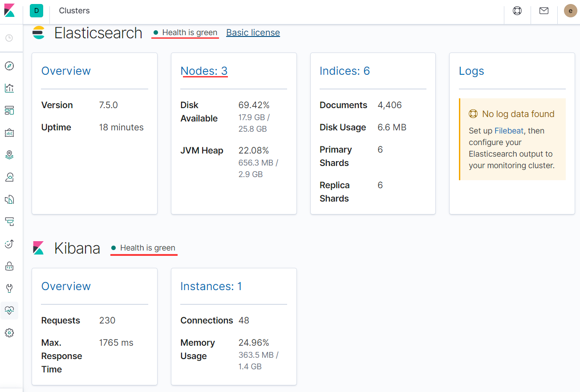The width and height of the screenshot is (580, 392).
Task: Open the APM sidebar icon
Action: point(9,222)
